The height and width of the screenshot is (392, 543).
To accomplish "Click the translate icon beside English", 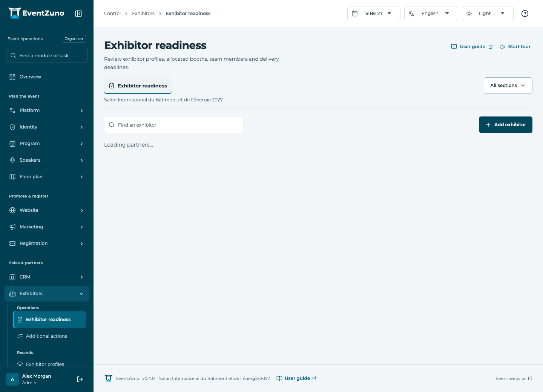I will (x=411, y=14).
